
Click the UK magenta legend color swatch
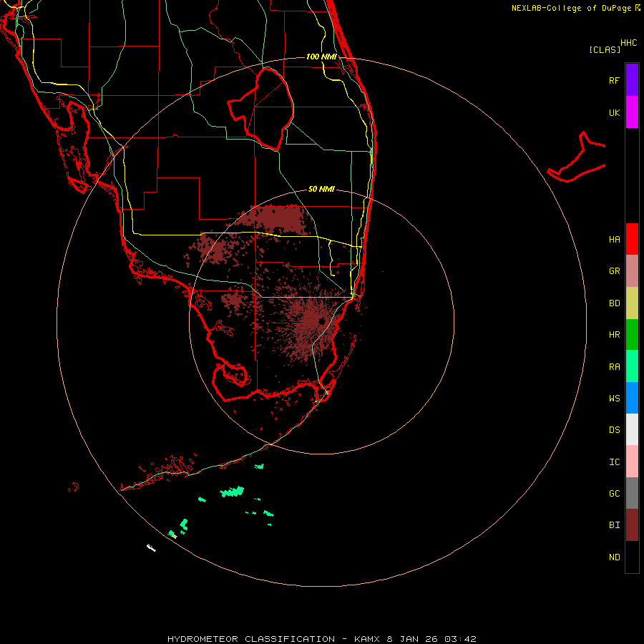(x=632, y=112)
